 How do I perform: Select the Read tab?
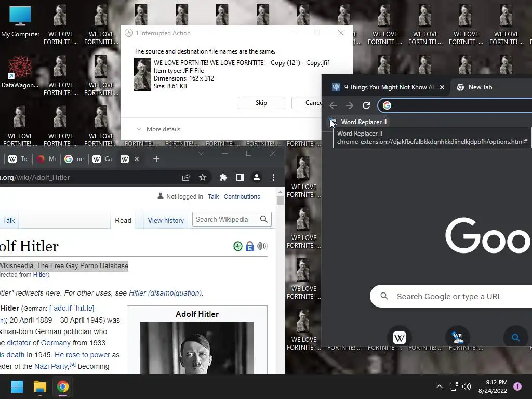click(x=123, y=220)
